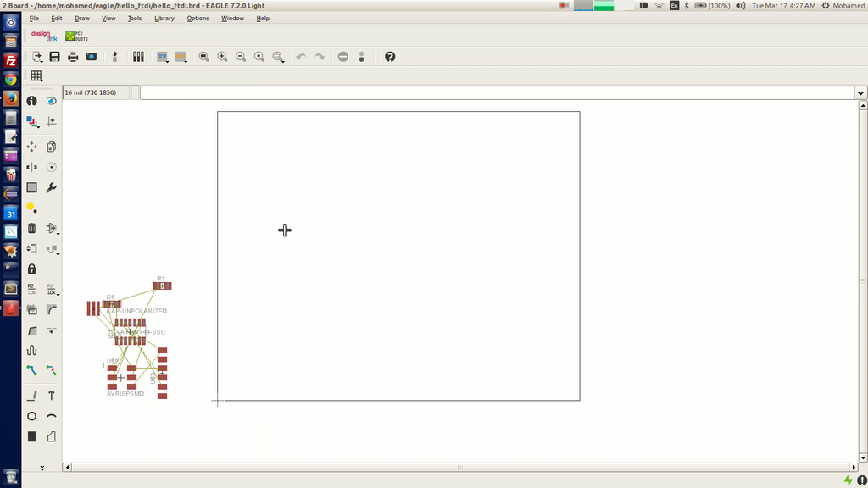Toggle the Show eye tool
This screenshot has width=868, height=488.
coord(52,101)
